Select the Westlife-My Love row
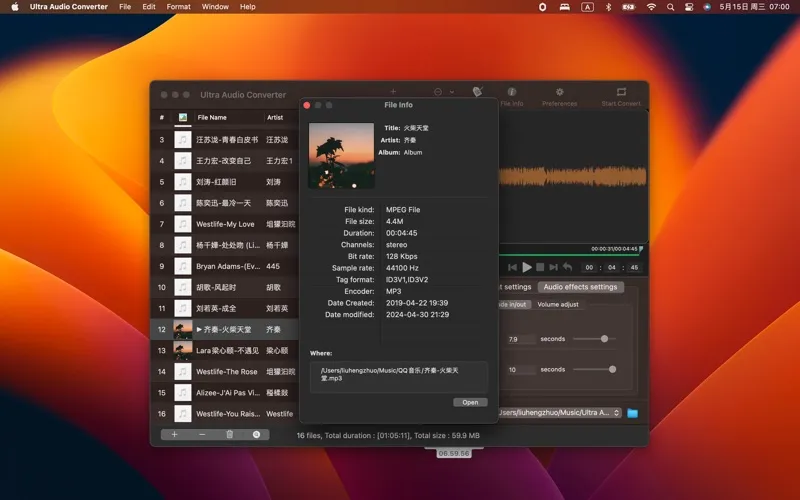The image size is (800, 500). click(x=224, y=224)
